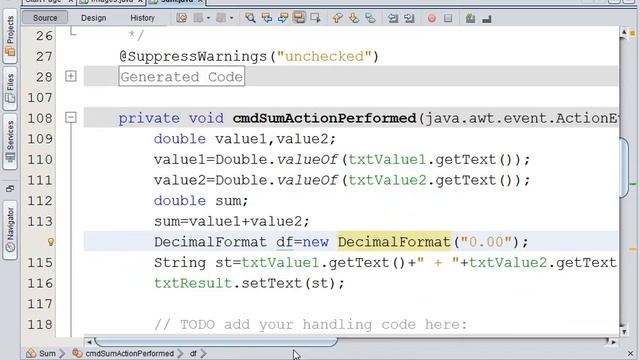This screenshot has height=360, width=640.
Task: Toggle rectangular selection mode
Action: [315, 18]
